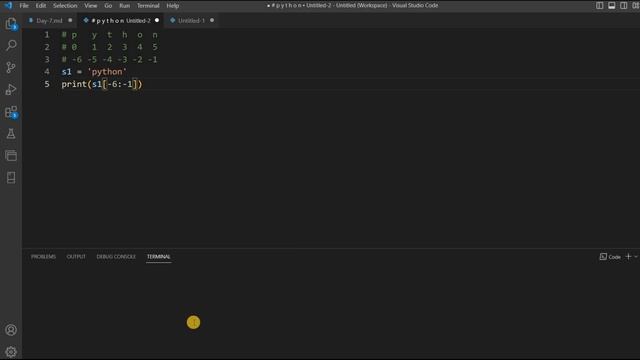Expand the terminal launch profile dropdown
Viewport: 640px width, 360px height.
point(636,256)
